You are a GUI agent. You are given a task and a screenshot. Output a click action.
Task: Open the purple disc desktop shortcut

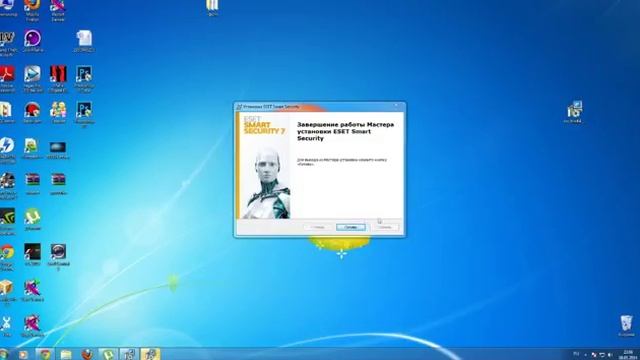pos(32,38)
